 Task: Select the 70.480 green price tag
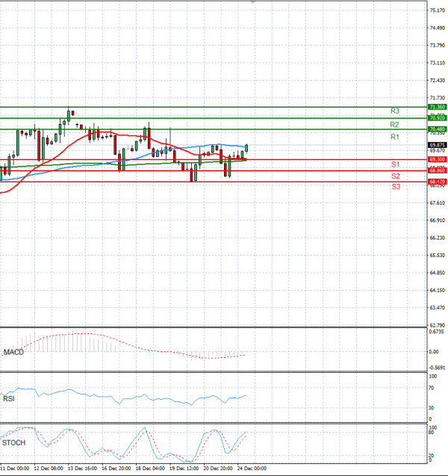pos(437,129)
